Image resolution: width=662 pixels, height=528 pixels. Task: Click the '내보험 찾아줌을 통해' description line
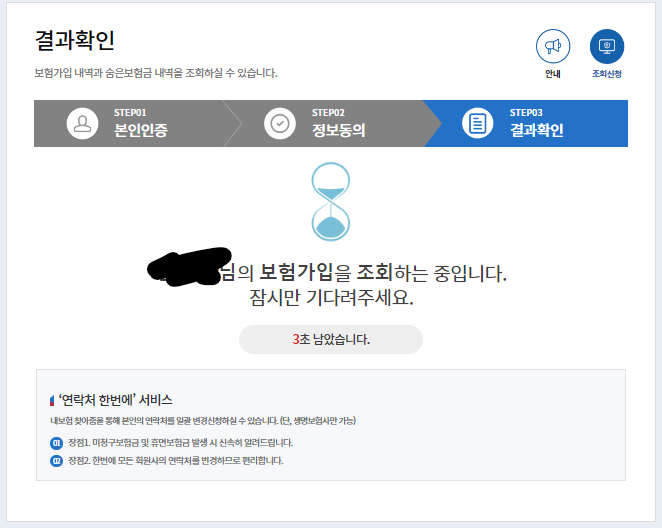(203, 421)
